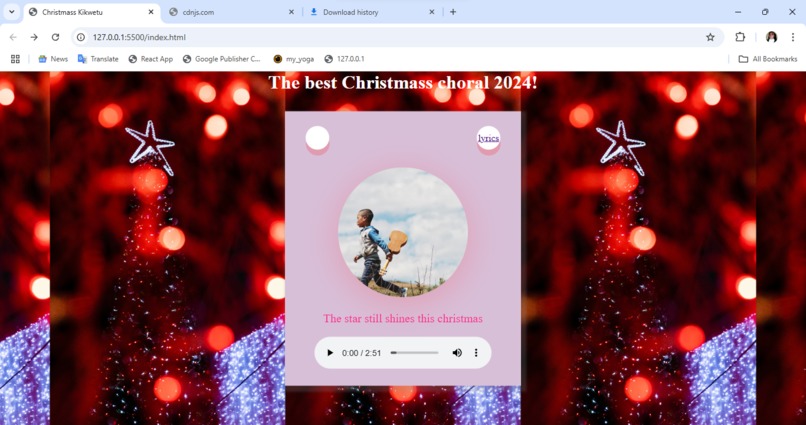
Task: Open the Google Publisher C... bookmark
Action: click(x=222, y=59)
